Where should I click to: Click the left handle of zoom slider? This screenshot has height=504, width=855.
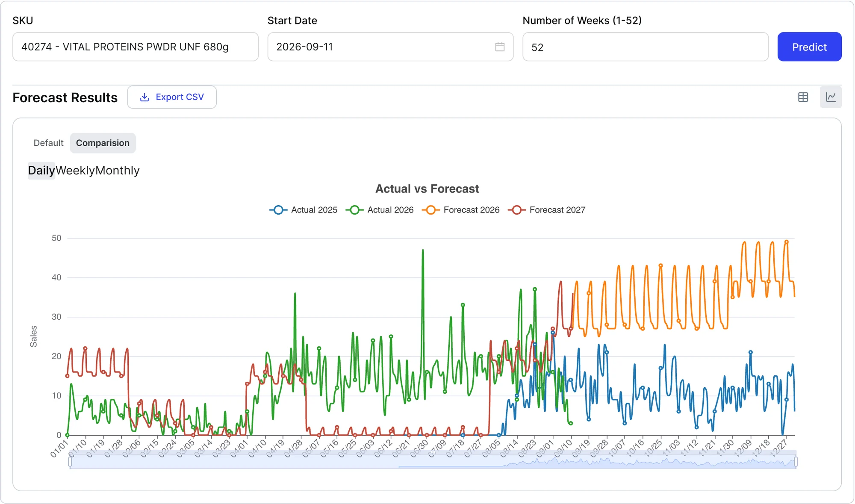coord(70,462)
